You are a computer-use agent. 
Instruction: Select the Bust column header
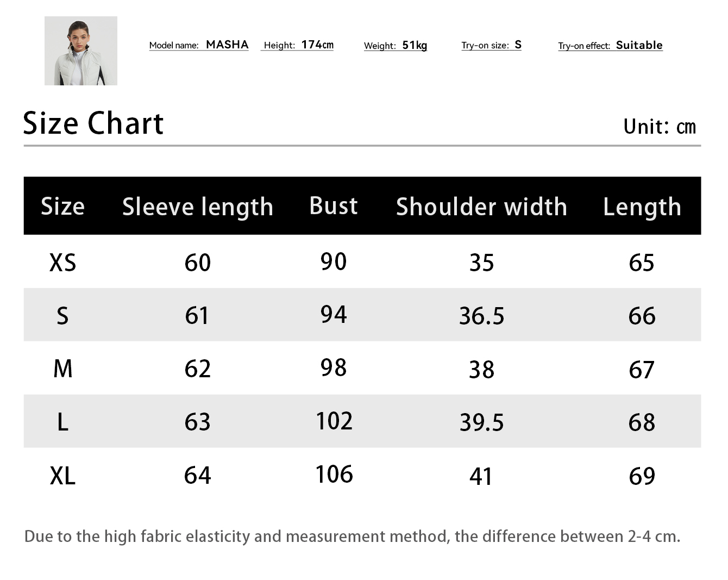point(334,206)
